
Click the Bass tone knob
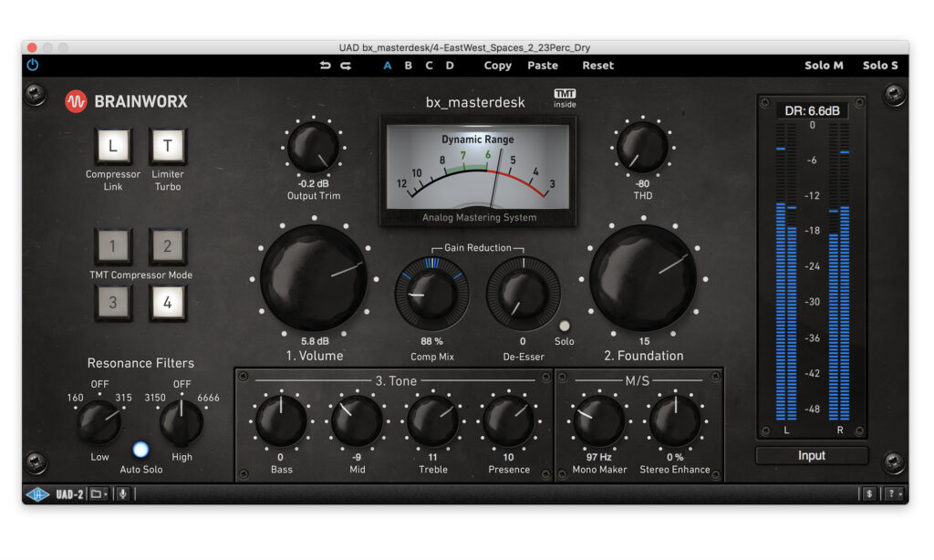pyautogui.click(x=281, y=420)
